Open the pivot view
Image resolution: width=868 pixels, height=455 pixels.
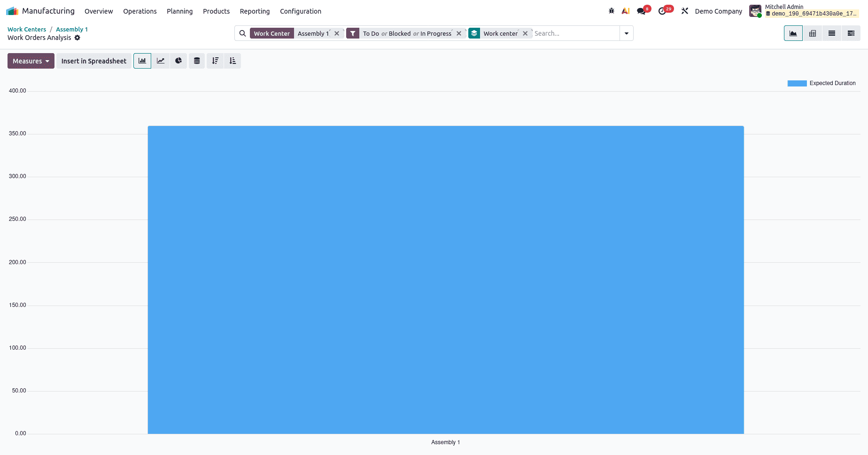813,33
